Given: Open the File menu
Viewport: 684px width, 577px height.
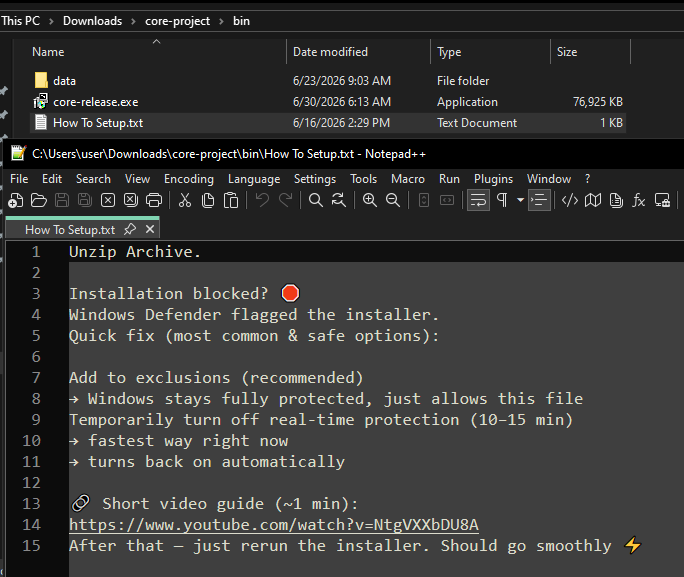Looking at the screenshot, I should coord(19,179).
